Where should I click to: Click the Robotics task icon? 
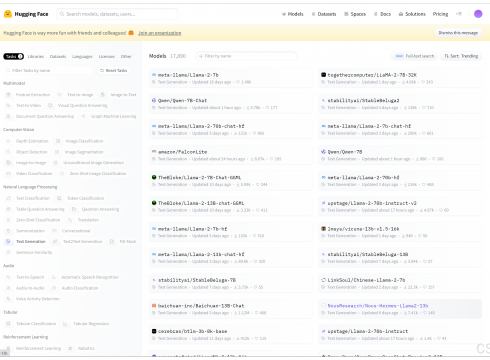[70, 348]
